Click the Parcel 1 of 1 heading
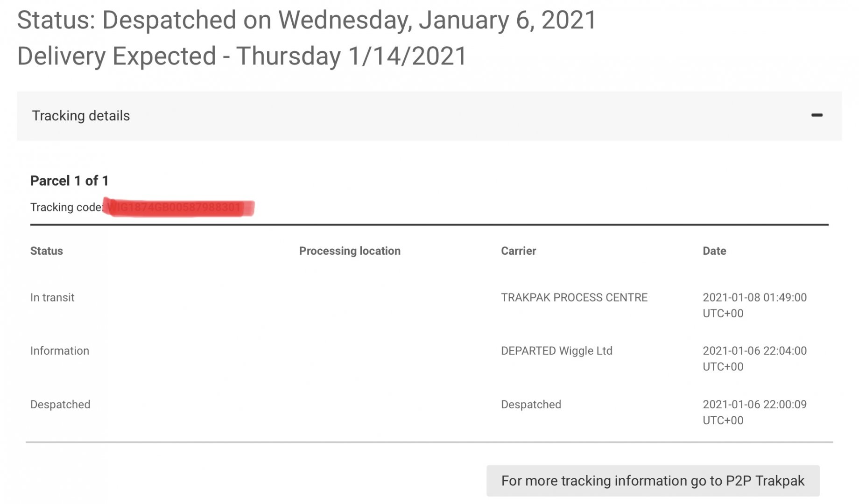859x504 pixels. click(x=70, y=181)
